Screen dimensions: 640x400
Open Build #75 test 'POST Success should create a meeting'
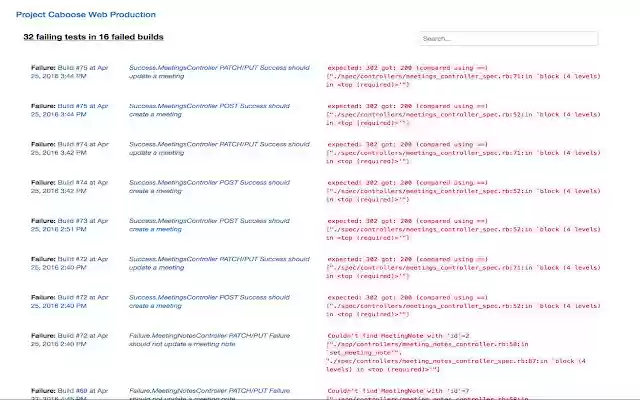209,110
